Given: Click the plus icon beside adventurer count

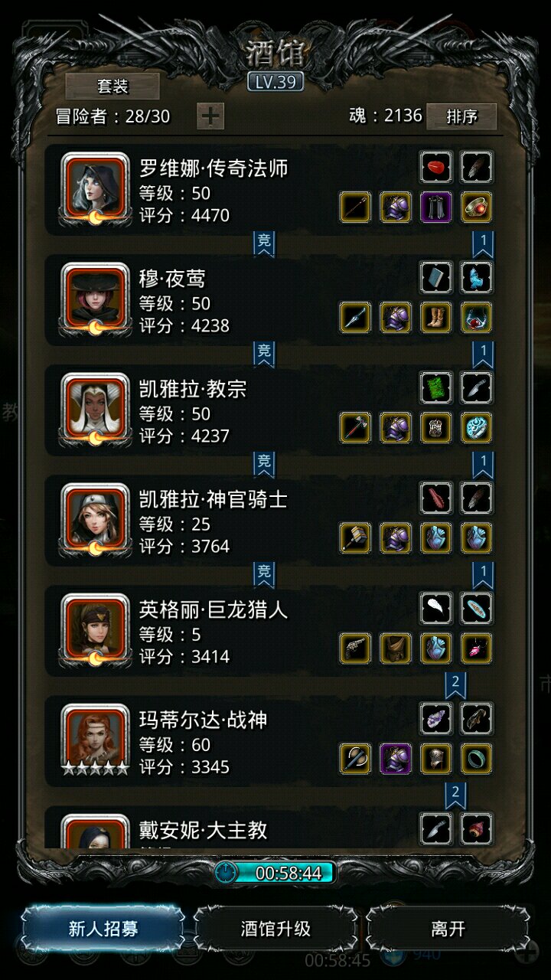Looking at the screenshot, I should point(210,116).
